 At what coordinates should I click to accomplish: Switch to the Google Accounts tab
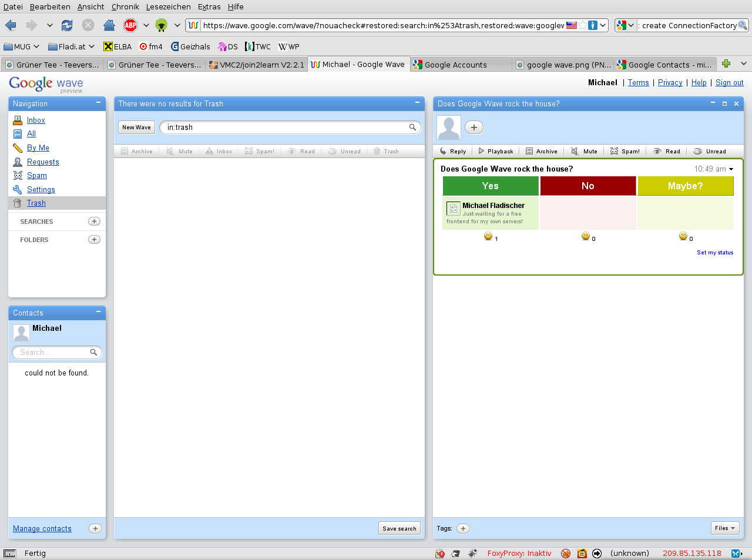click(461, 65)
